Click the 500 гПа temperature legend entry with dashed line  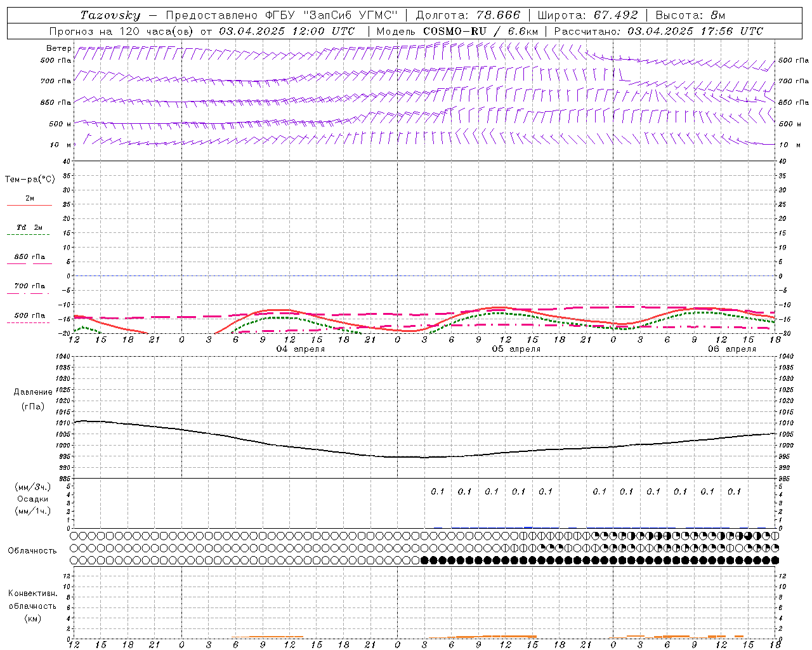pos(29,316)
